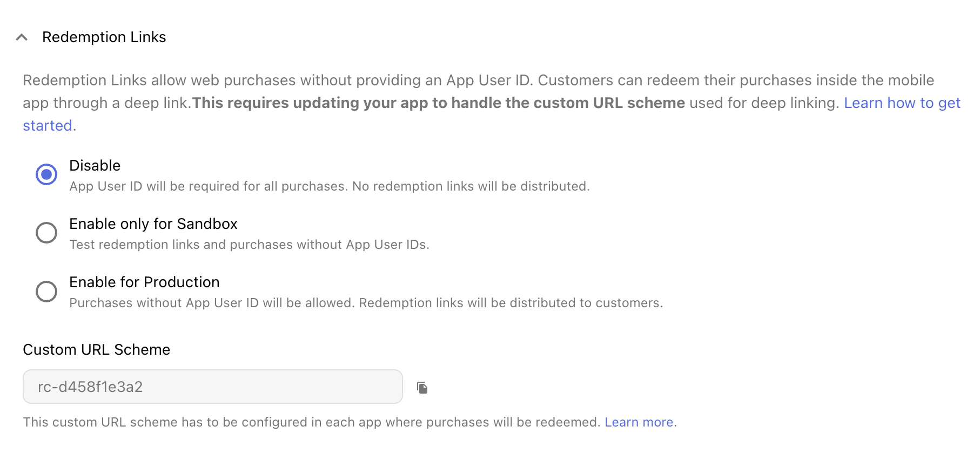This screenshot has height=460, width=980.
Task: Click the 'This custom URL scheme has to be configured' note
Action: pos(311,422)
